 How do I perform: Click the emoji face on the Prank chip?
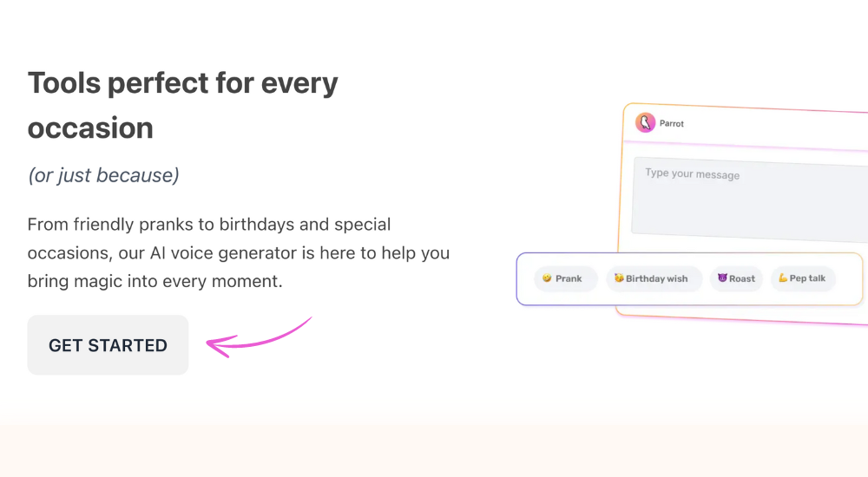(x=547, y=278)
